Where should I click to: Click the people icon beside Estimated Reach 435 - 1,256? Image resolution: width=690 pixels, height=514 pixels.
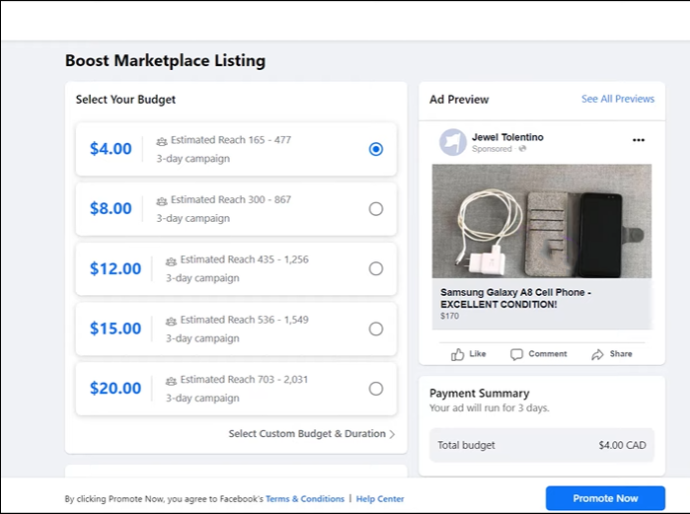[171, 261]
